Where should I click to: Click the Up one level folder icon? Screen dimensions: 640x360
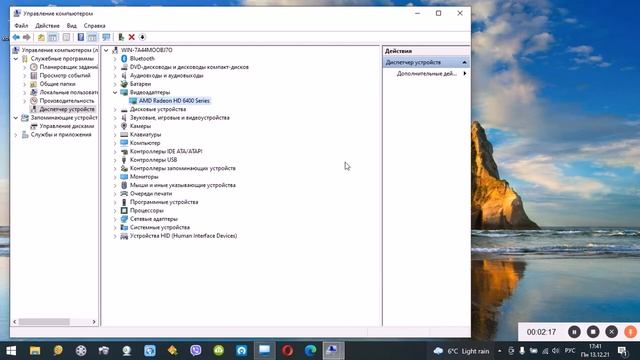[41, 38]
